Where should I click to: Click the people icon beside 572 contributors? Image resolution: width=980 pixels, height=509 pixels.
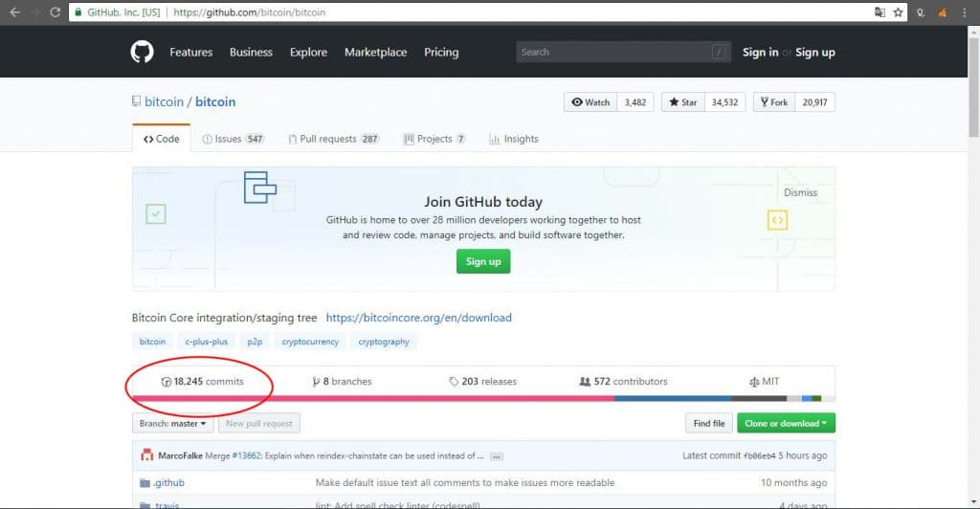(x=585, y=382)
